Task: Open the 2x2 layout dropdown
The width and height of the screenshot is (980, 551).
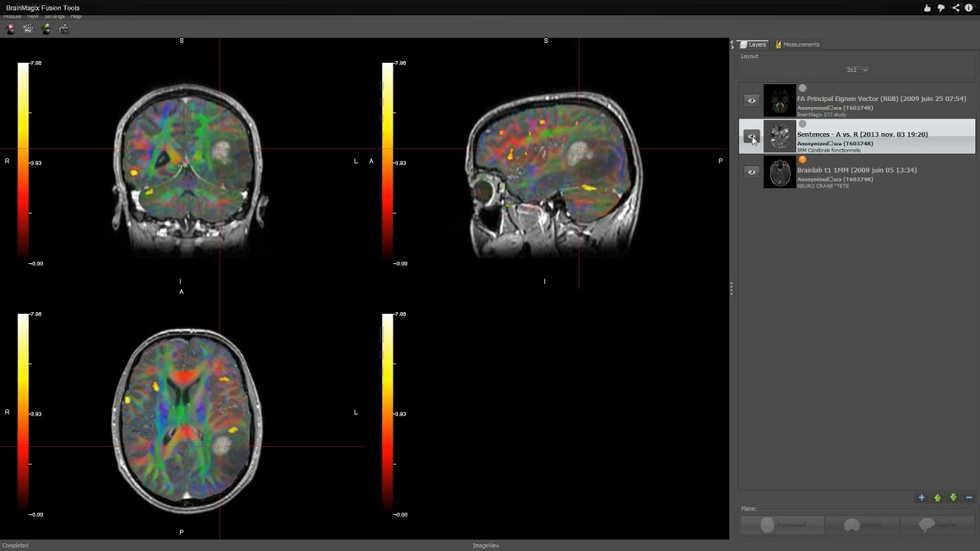Action: coord(857,70)
